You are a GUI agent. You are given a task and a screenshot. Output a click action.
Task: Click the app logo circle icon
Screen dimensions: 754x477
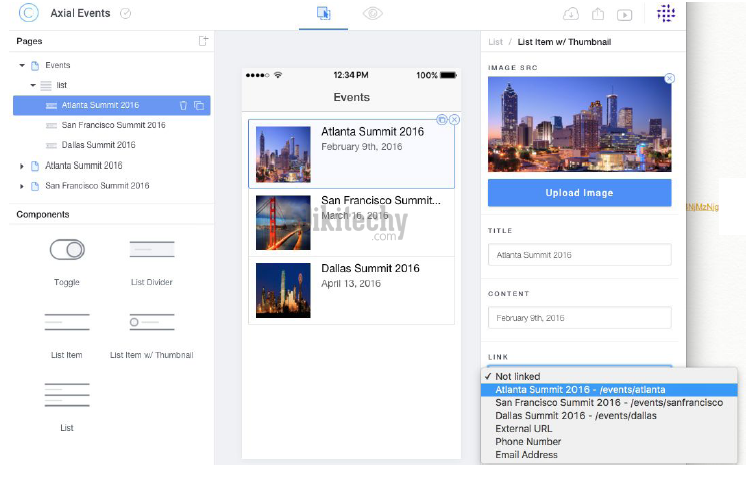(x=28, y=13)
